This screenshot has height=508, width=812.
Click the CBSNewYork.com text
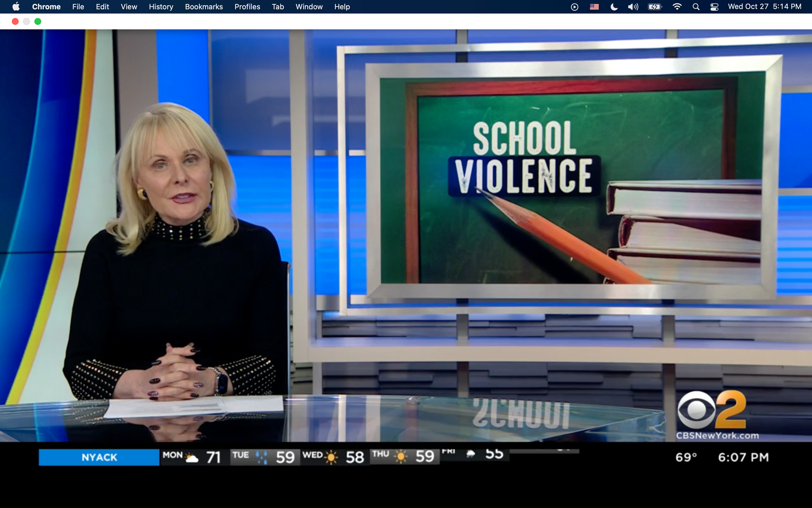[717, 436]
